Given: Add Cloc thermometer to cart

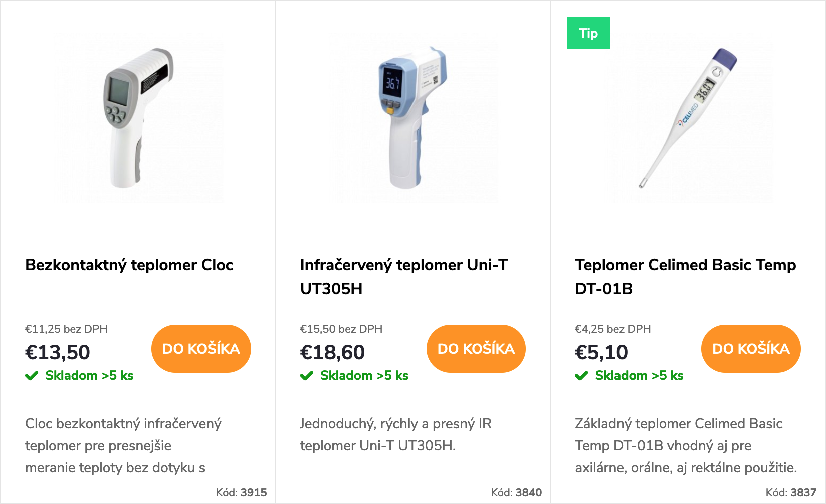Looking at the screenshot, I should (x=201, y=349).
